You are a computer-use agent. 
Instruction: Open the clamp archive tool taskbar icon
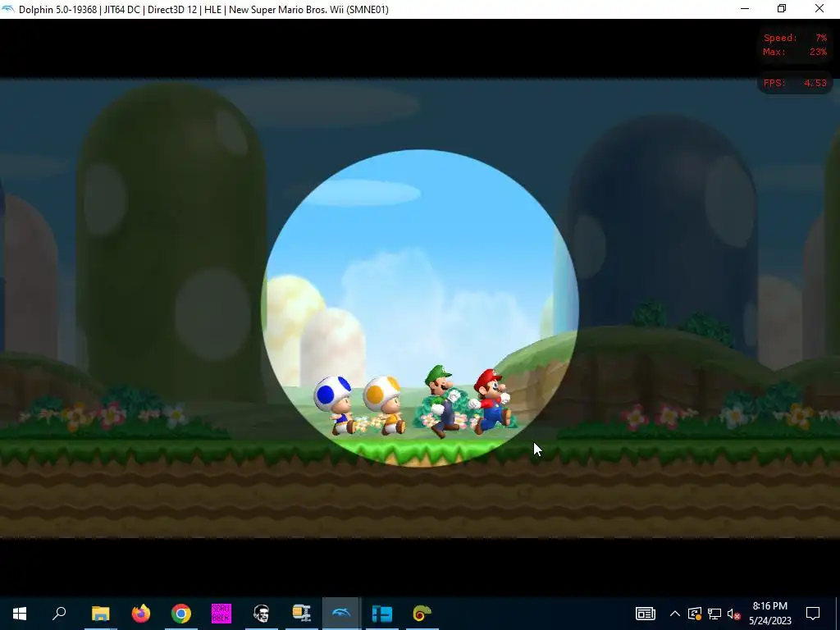coord(302,614)
